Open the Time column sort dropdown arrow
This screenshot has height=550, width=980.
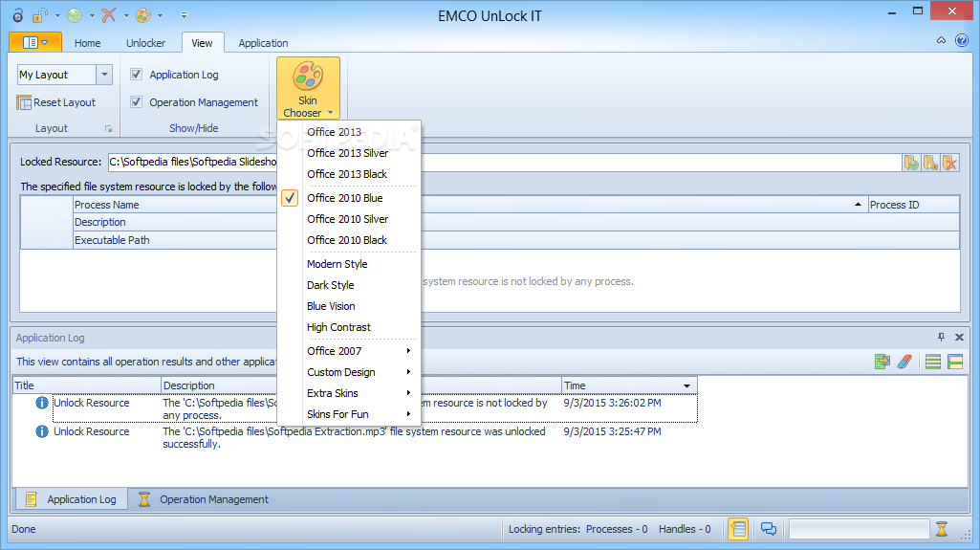[686, 386]
